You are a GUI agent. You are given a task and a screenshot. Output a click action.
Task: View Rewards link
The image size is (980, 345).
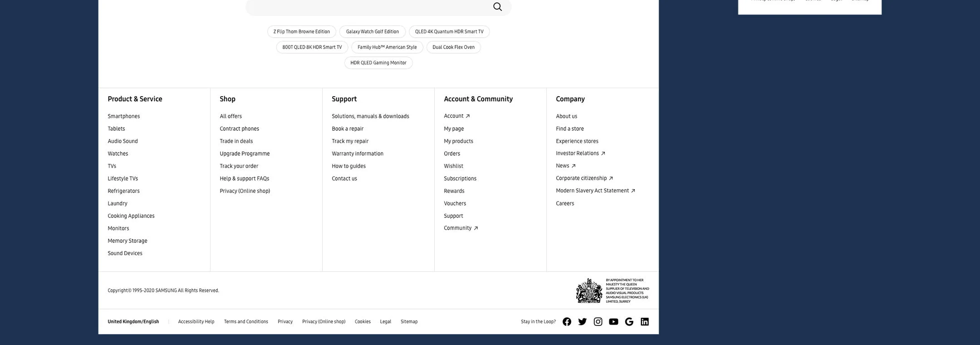(454, 191)
